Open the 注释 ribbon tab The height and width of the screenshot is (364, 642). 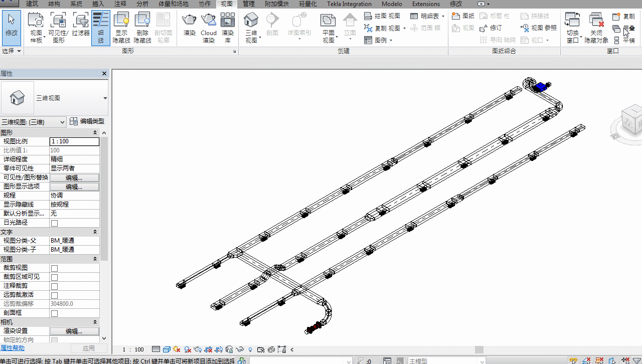click(x=120, y=4)
